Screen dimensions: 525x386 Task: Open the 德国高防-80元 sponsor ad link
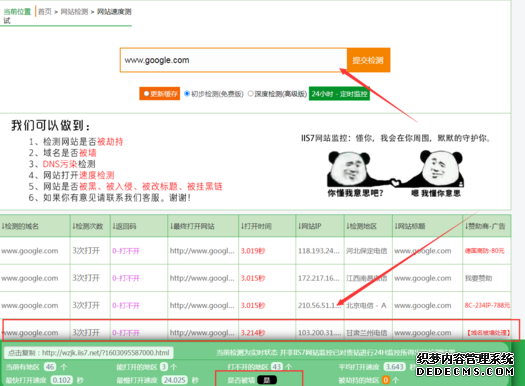484,251
